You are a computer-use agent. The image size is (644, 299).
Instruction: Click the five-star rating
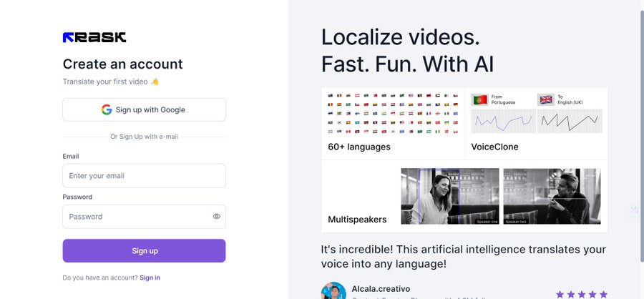[581, 294]
